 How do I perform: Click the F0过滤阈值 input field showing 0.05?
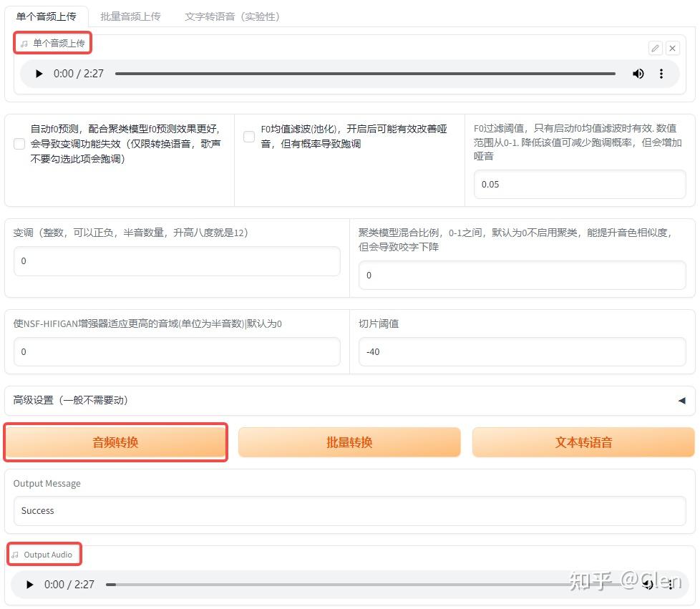coord(580,185)
